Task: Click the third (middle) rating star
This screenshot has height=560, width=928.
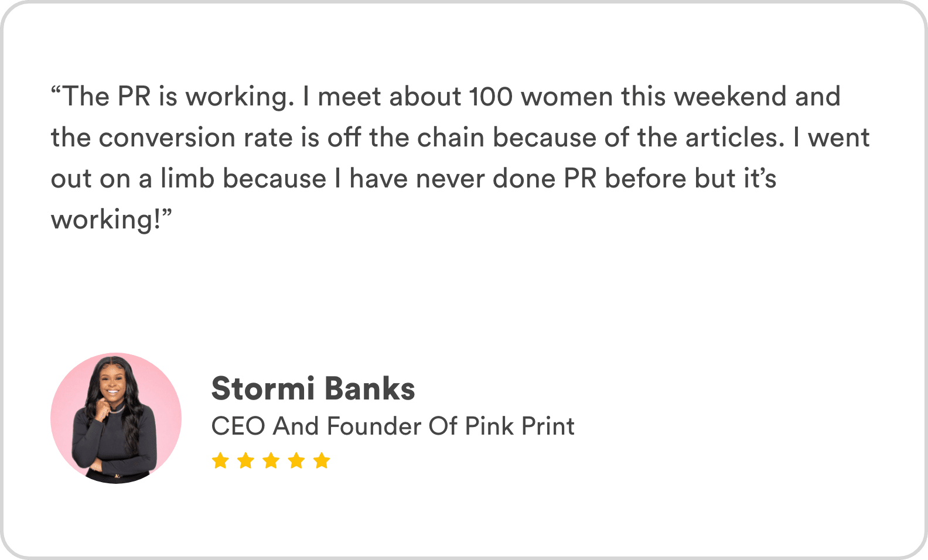Action: [271, 461]
